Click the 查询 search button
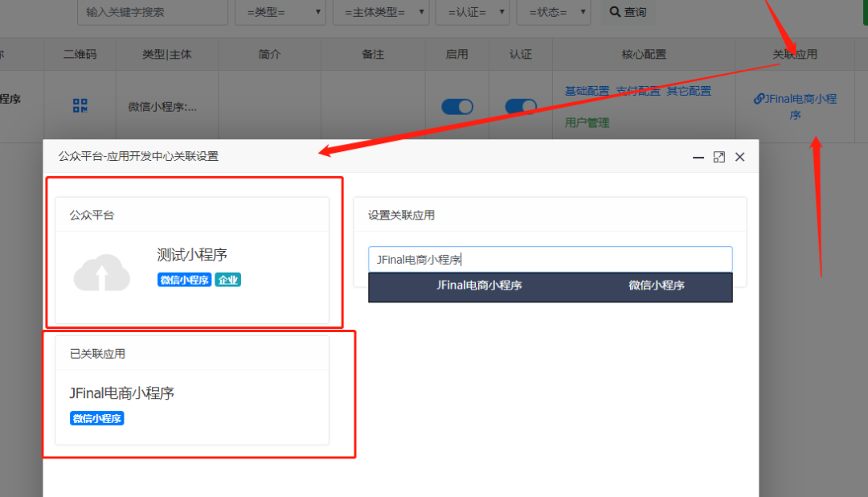Image resolution: width=868 pixels, height=497 pixels. pos(628,12)
